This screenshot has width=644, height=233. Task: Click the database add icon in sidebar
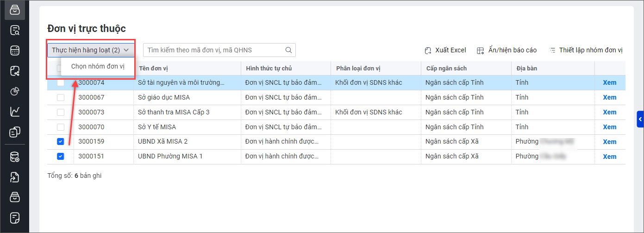point(15,157)
